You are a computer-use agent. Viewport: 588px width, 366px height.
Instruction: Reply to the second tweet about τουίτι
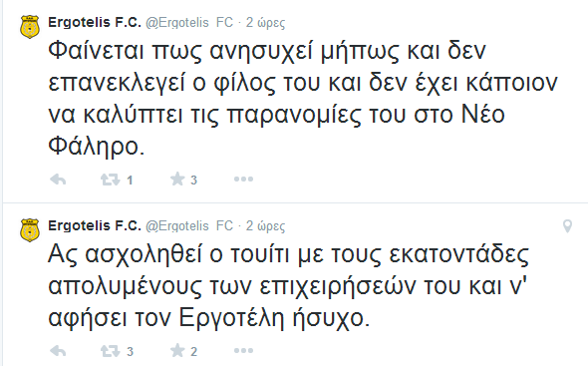pyautogui.click(x=58, y=351)
